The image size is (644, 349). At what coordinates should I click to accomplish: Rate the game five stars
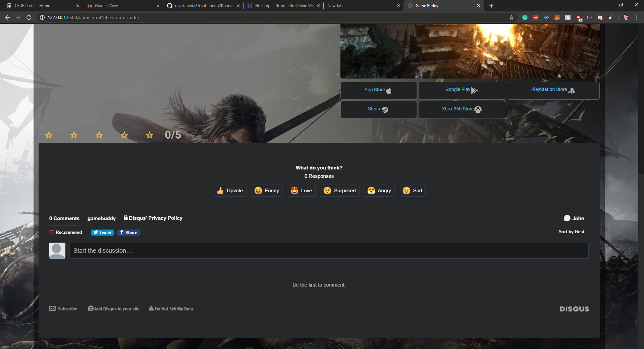(150, 135)
